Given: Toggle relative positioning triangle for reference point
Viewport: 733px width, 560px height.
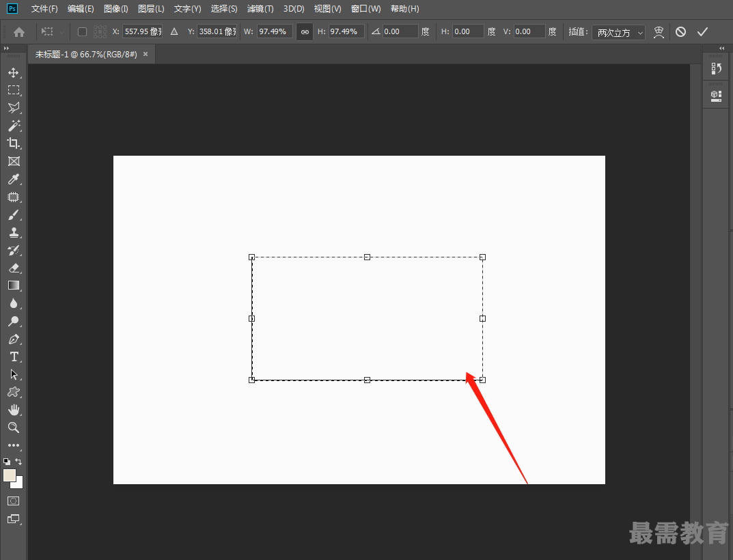Looking at the screenshot, I should [x=174, y=32].
